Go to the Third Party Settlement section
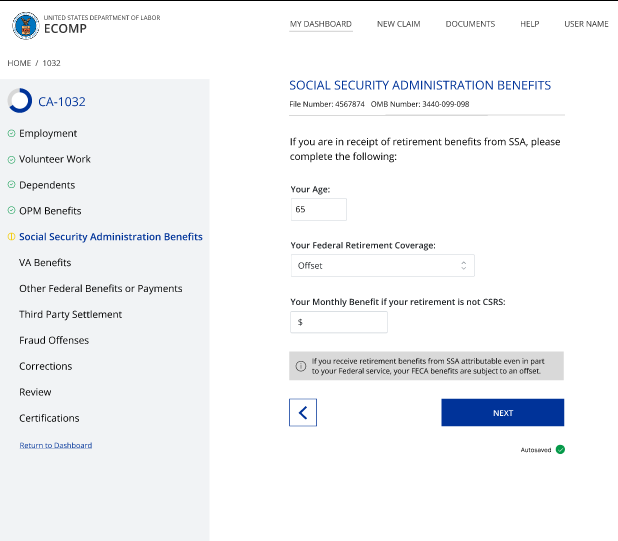Screen dimensions: 618x541 pyautogui.click(x=70, y=314)
